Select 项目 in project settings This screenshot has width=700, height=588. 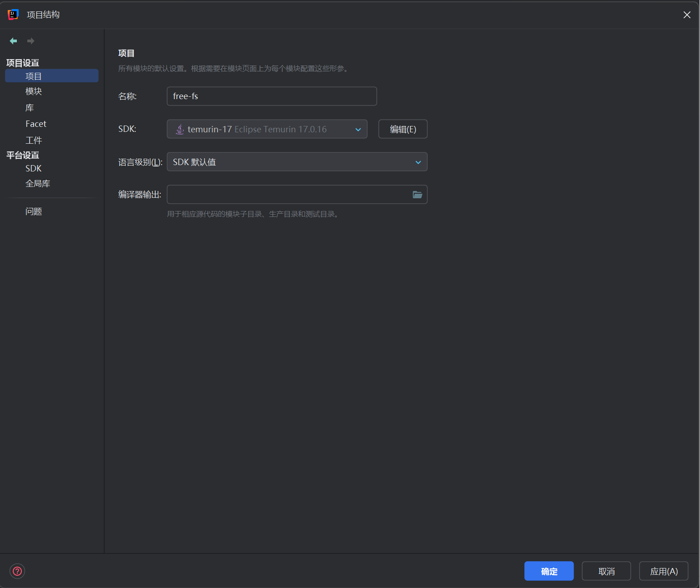tap(34, 76)
